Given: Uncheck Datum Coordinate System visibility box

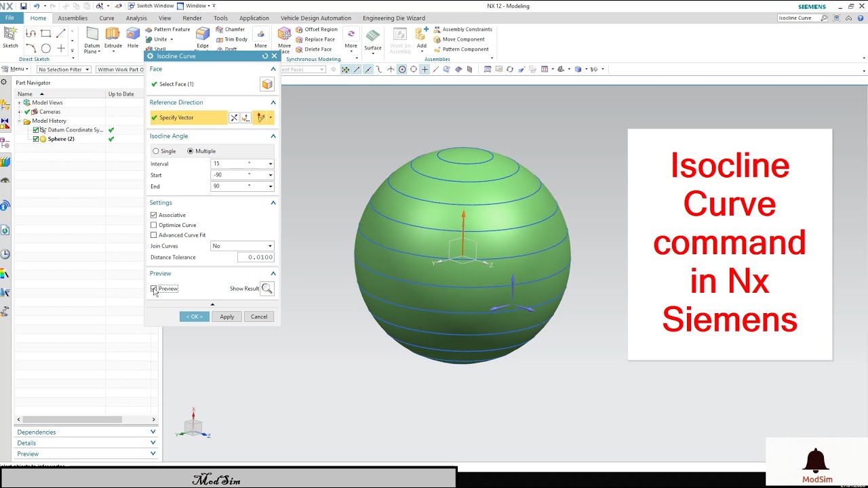Looking at the screenshot, I should pos(36,129).
